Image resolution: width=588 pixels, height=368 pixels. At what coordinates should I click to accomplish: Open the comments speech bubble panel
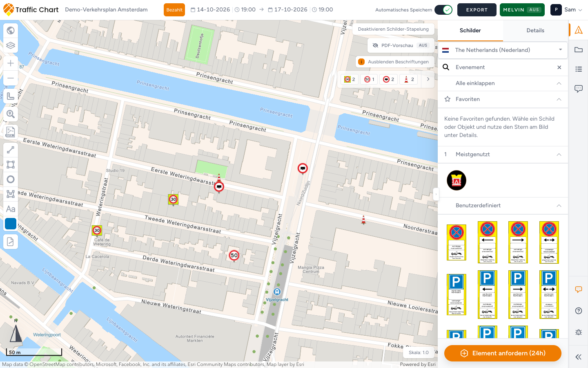pos(579,89)
